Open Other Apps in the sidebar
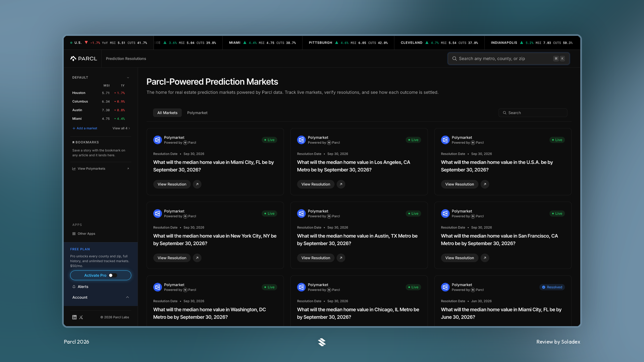This screenshot has height=362, width=644. coord(84,234)
